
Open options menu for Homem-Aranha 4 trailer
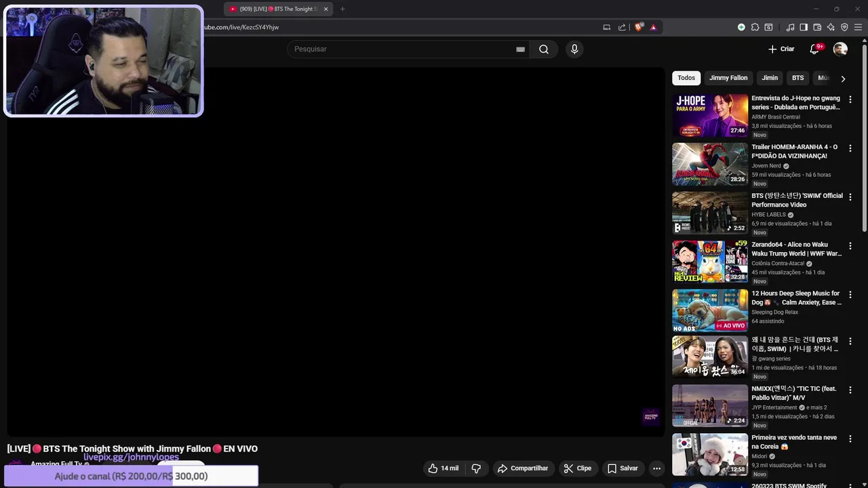[850, 148]
